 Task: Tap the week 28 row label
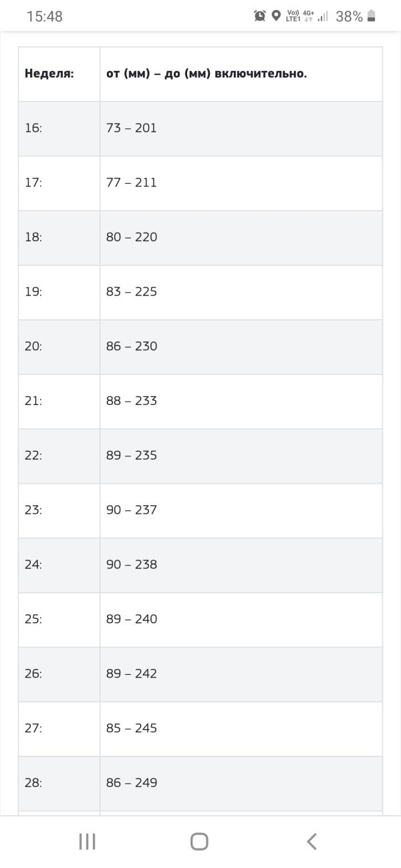click(33, 783)
